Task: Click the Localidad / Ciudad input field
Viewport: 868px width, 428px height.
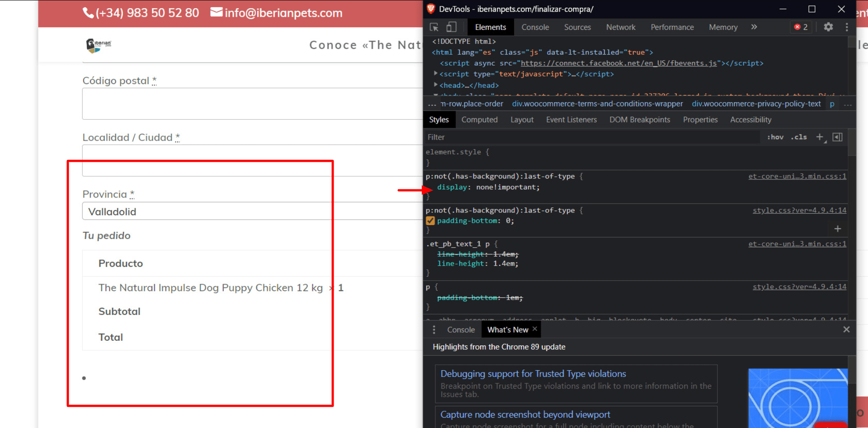Action: click(x=252, y=160)
